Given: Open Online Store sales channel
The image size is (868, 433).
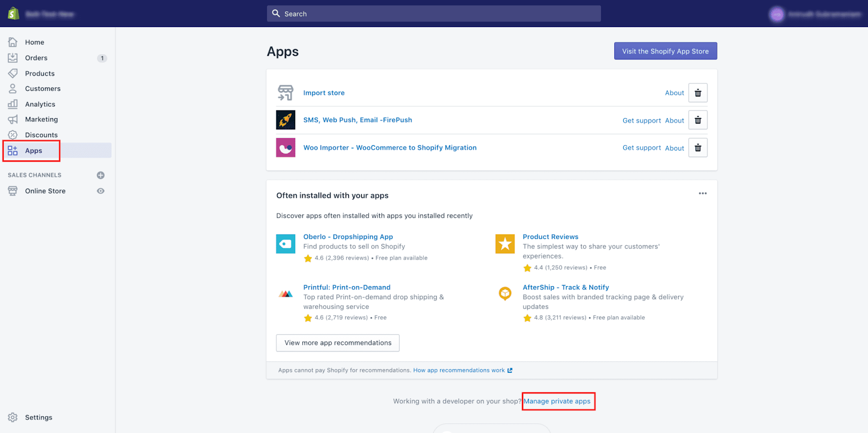Looking at the screenshot, I should coord(45,191).
